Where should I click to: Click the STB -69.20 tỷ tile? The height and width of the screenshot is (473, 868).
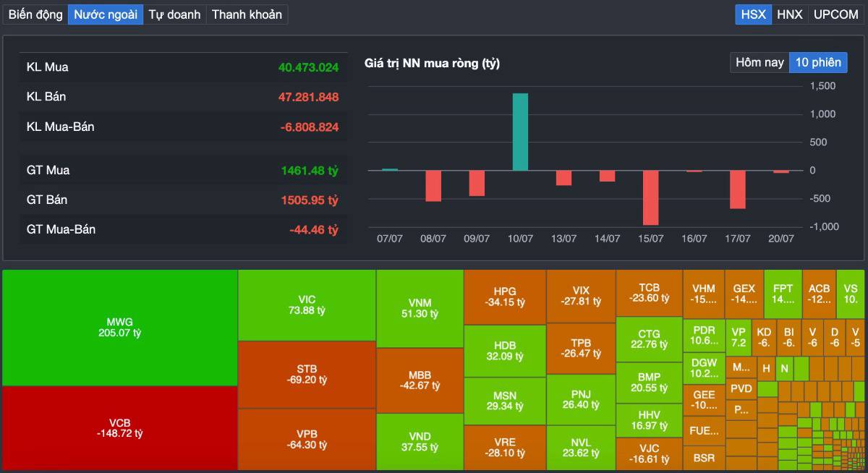307,374
